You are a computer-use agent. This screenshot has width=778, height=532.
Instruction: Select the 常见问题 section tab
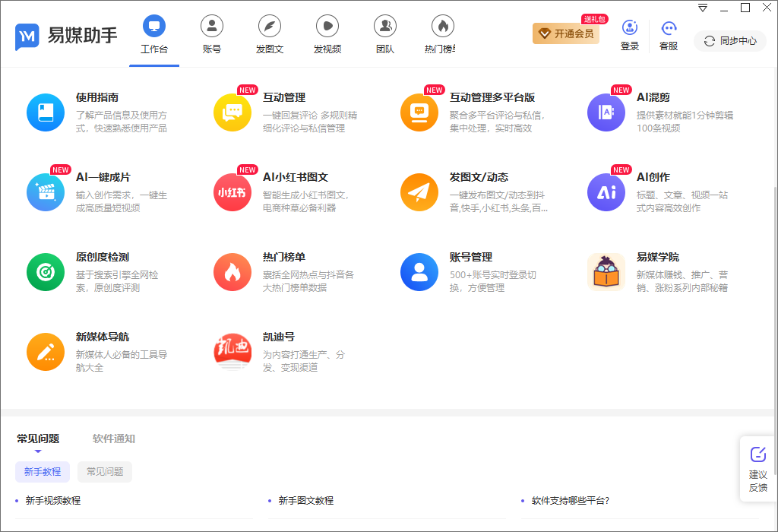click(38, 439)
